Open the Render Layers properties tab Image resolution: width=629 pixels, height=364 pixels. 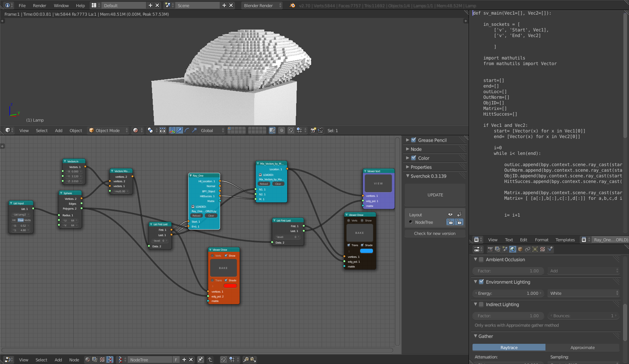[498, 249]
